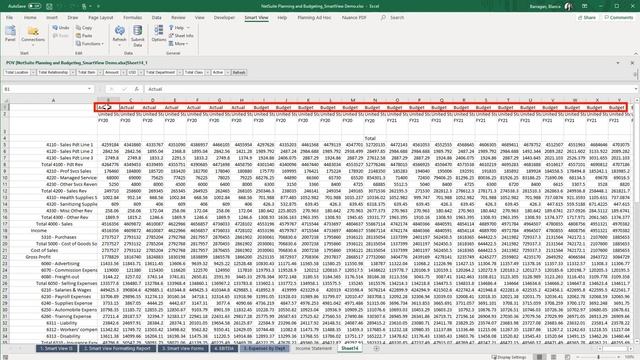The height and width of the screenshot is (360, 640).
Task: Select the Income Statement sheet tab
Action: [x=313, y=348]
